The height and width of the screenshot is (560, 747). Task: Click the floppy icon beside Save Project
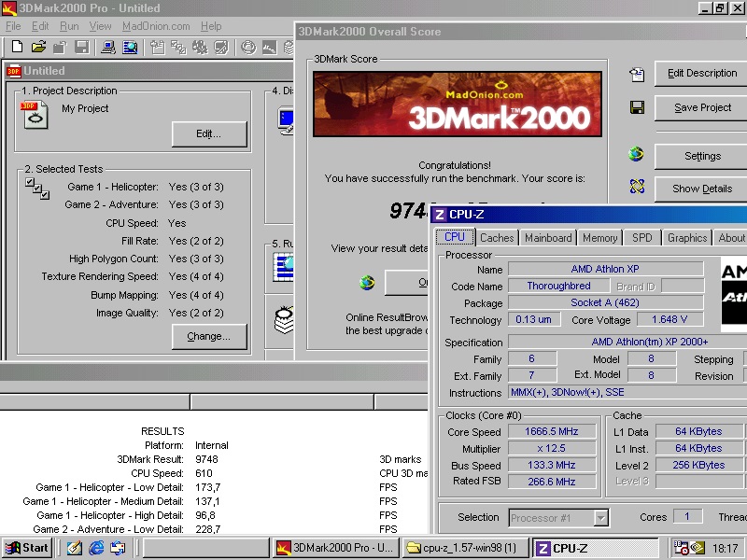pyautogui.click(x=637, y=107)
